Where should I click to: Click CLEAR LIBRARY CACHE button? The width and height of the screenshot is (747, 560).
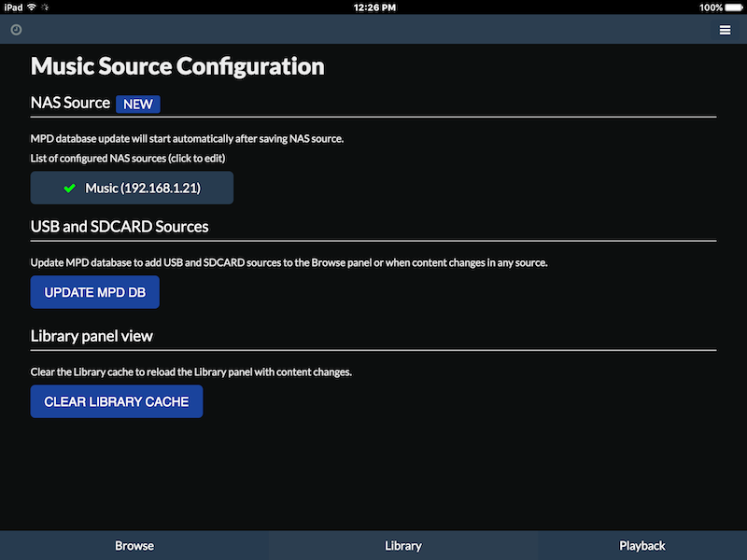point(117,401)
